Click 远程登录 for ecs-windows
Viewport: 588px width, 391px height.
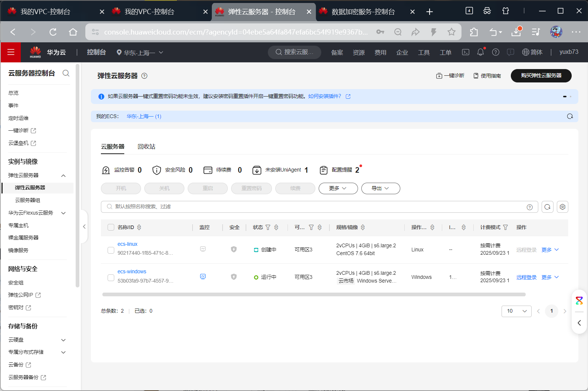(526, 277)
